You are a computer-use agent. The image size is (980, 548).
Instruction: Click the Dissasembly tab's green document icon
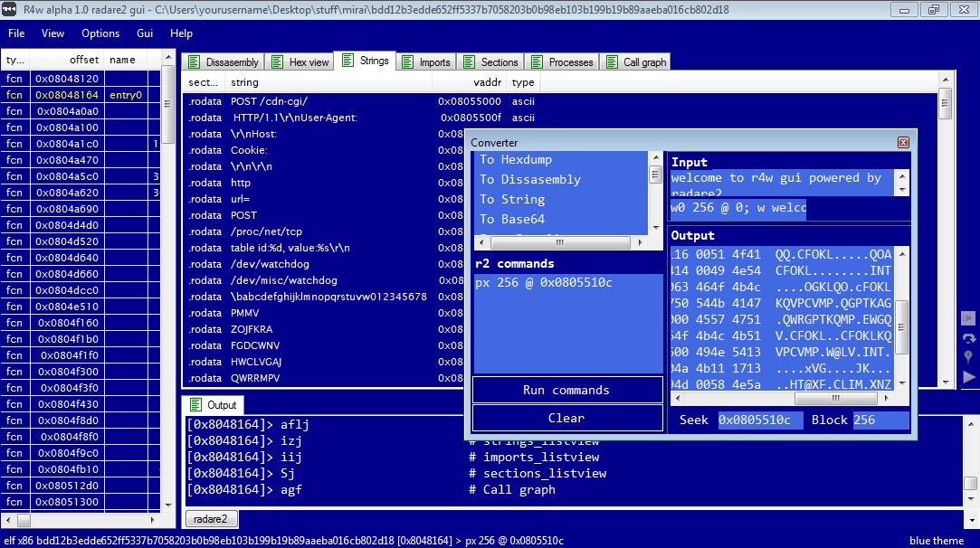pyautogui.click(x=194, y=61)
